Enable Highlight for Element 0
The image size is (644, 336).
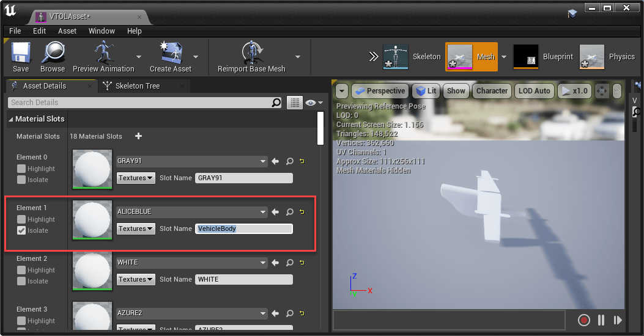21,169
